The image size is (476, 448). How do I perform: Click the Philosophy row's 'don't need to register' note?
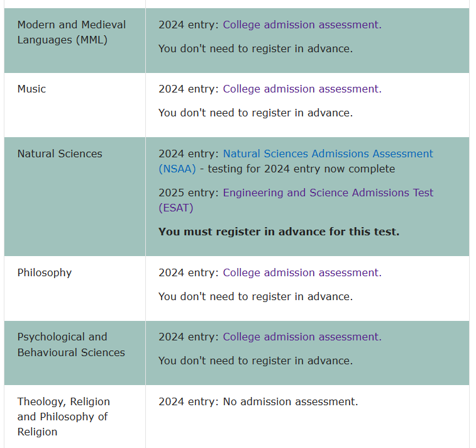[x=255, y=297]
